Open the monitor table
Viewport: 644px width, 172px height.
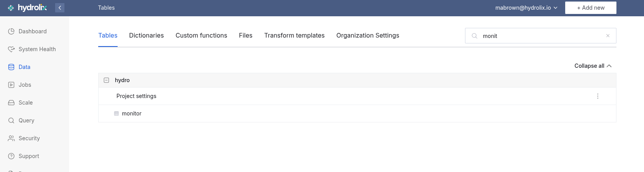point(132,114)
